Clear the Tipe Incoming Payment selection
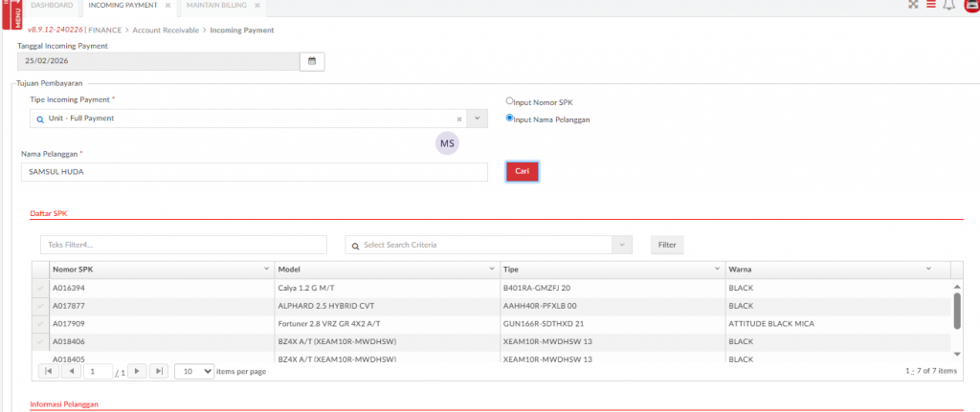 point(458,119)
